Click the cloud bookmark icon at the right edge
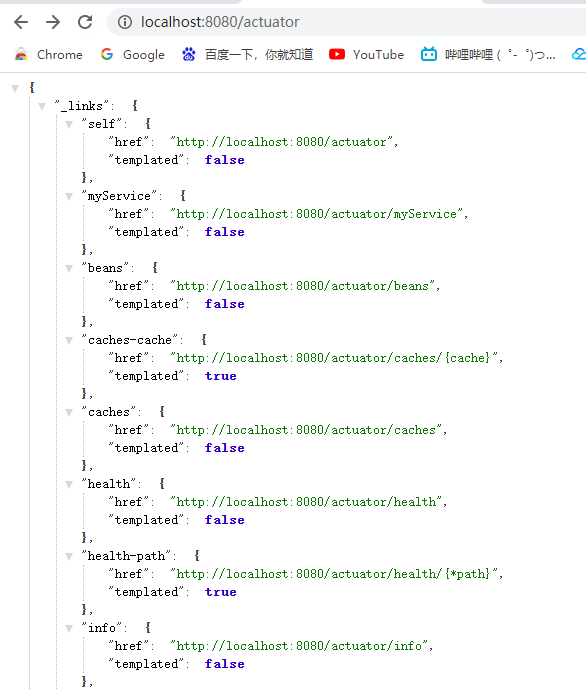The image size is (586, 690). pyautogui.click(x=579, y=55)
